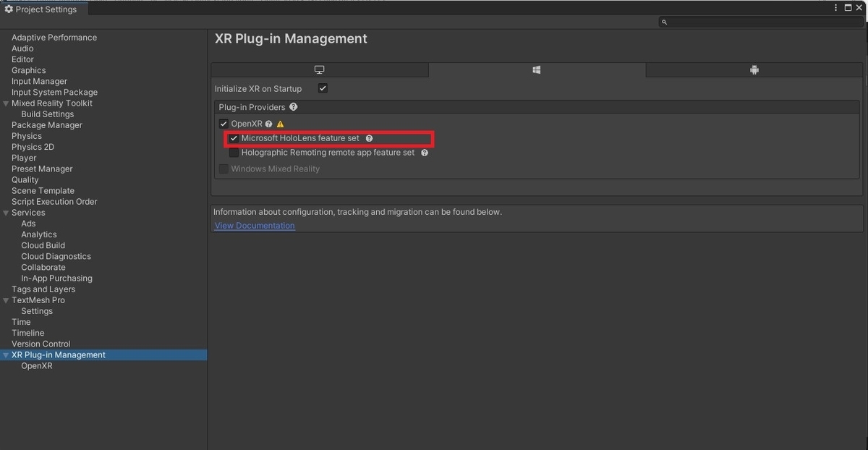
Task: Open help for Microsoft HoloLens feature set
Action: tap(369, 138)
